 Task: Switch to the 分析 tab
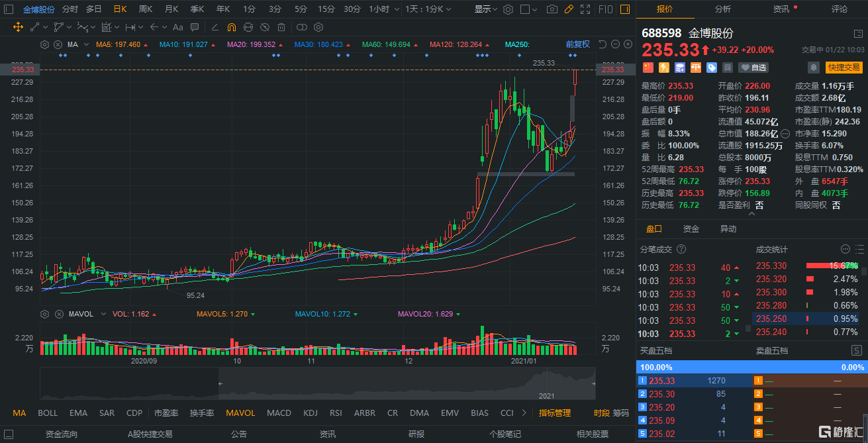723,9
